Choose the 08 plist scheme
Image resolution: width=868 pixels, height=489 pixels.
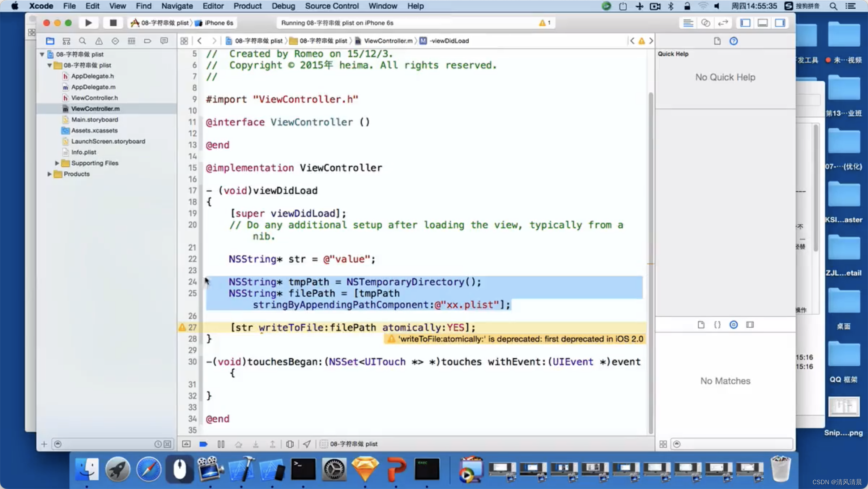[x=160, y=23]
